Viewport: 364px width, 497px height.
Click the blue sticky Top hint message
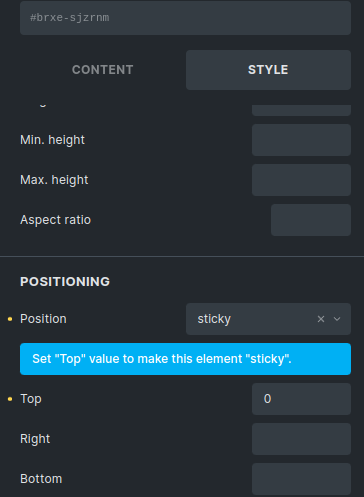[185, 359]
